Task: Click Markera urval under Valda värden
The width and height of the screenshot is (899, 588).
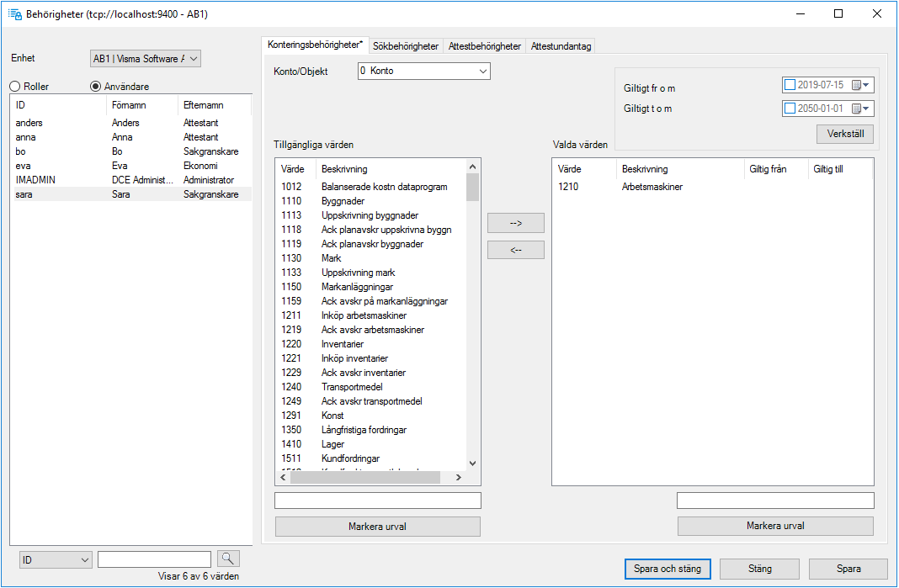Action: click(x=774, y=526)
